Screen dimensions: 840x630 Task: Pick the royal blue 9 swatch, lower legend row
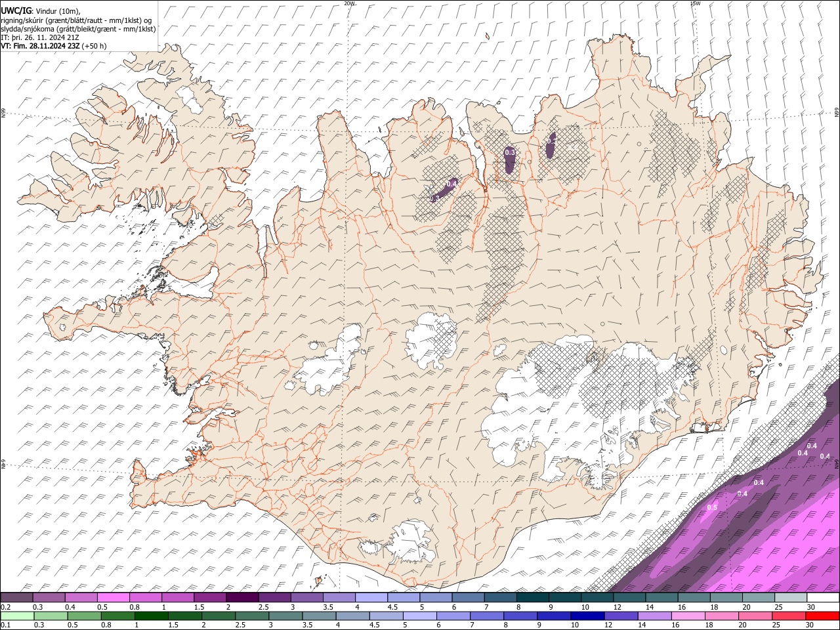[x=554, y=616]
